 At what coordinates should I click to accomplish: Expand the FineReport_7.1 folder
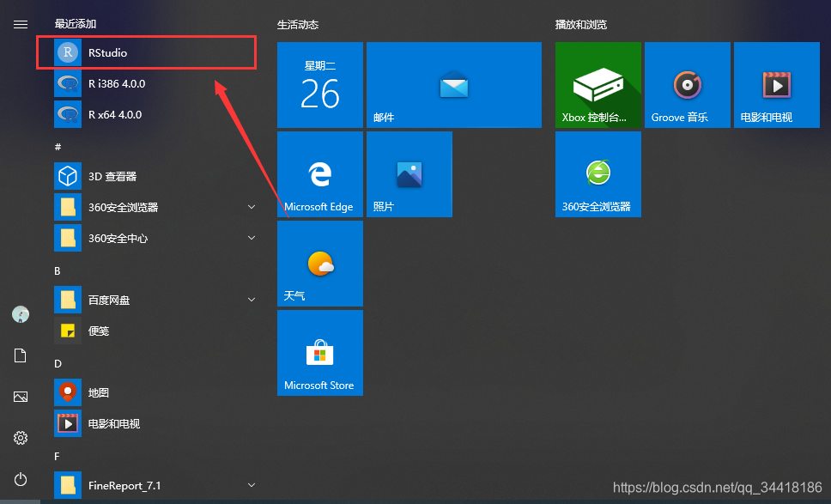(252, 485)
